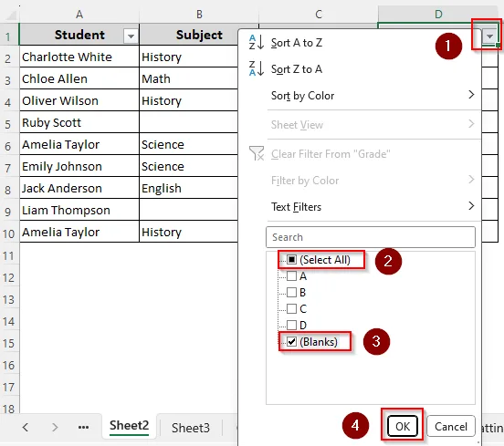Click Science cell in Emily Johnson's row
504x446 pixels.
click(189, 166)
